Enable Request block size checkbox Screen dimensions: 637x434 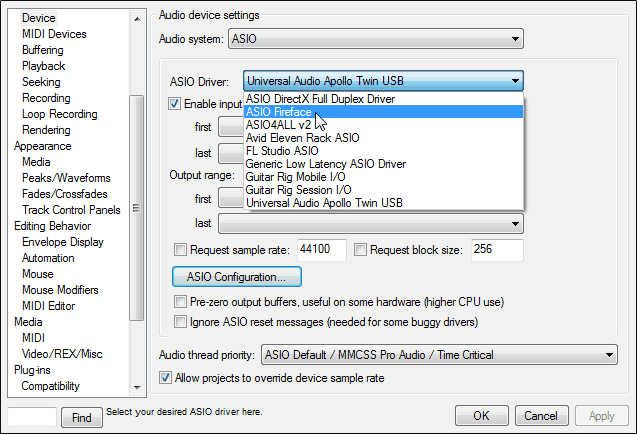360,250
